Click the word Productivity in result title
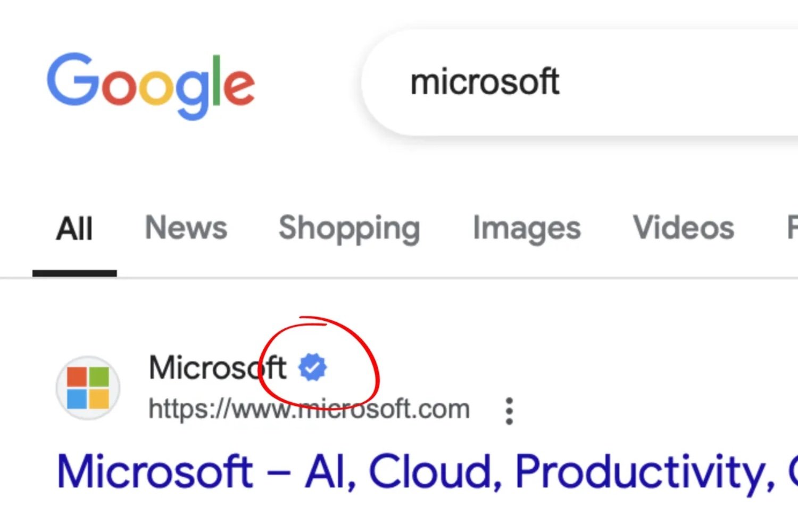 pos(645,472)
